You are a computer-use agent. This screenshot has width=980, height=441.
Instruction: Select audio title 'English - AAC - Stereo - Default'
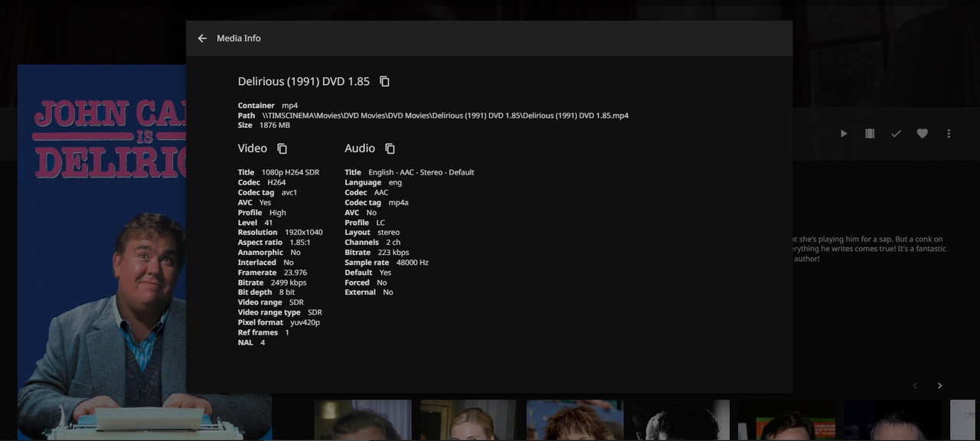(421, 172)
